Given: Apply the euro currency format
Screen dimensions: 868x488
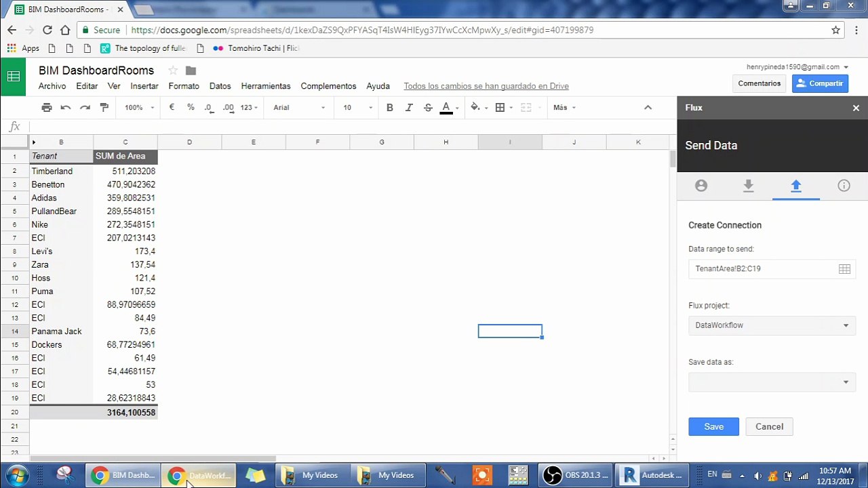Looking at the screenshot, I should (x=172, y=107).
